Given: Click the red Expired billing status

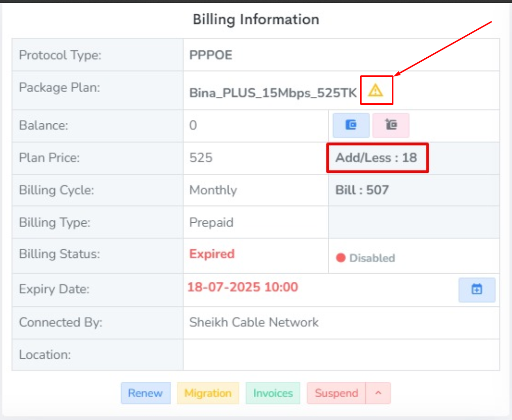Looking at the screenshot, I should (x=212, y=254).
